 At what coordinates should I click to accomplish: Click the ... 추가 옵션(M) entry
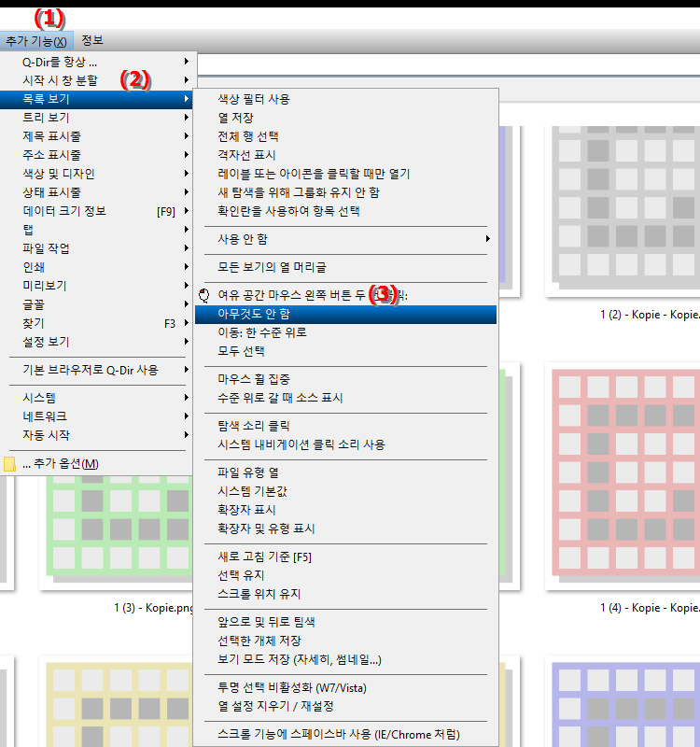coord(98,463)
